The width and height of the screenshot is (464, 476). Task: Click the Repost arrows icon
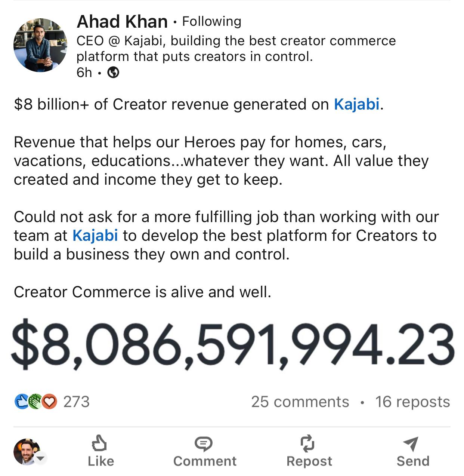(x=307, y=444)
